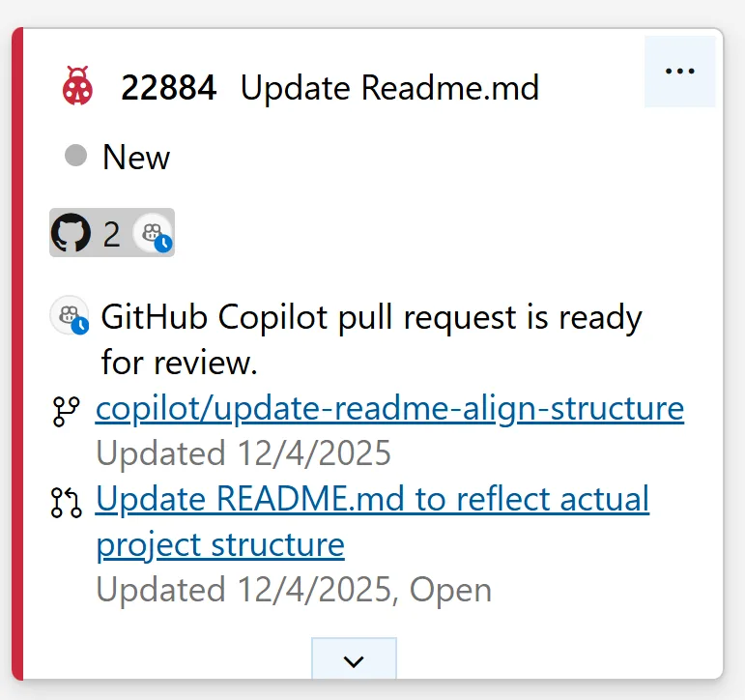Click the New state label
Screen dimensions: 745x700
[136, 157]
